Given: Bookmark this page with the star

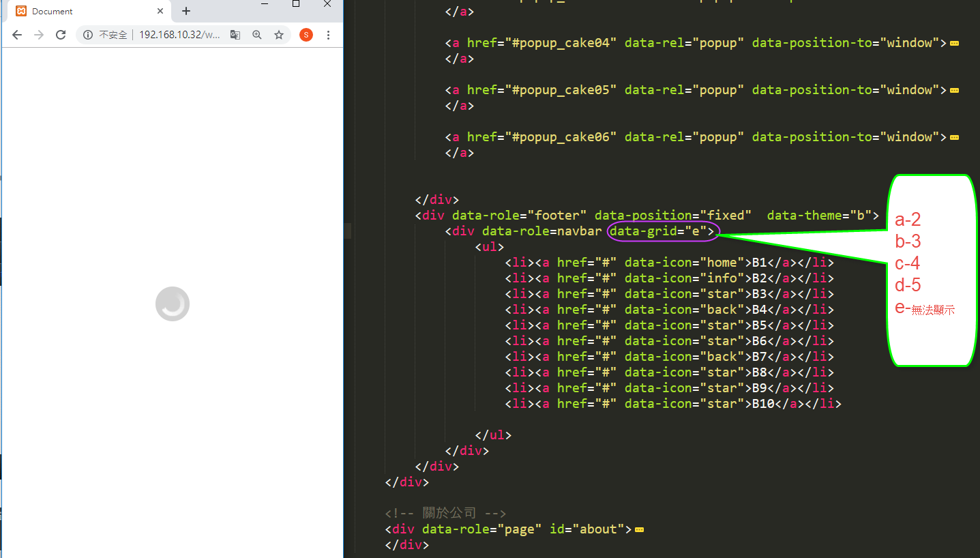Looking at the screenshot, I should click(279, 35).
